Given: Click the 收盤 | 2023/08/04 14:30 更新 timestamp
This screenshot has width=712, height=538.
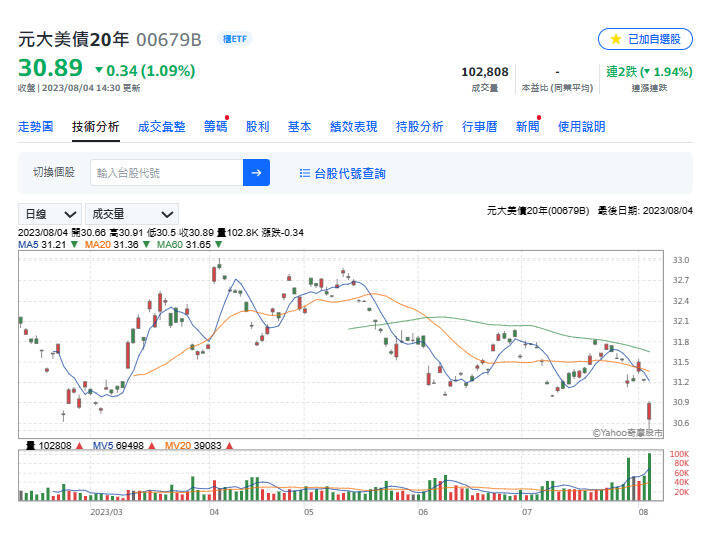Looking at the screenshot, I should 79,88.
